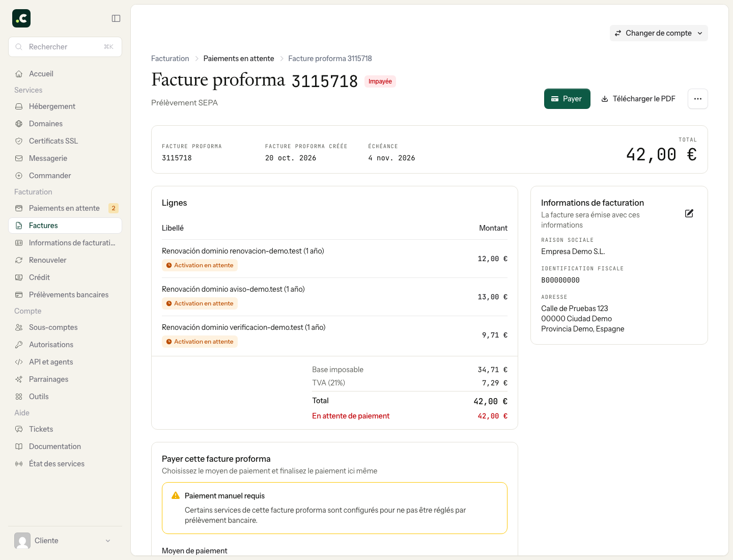
Task: Click the green app logo icon
Action: click(21, 18)
